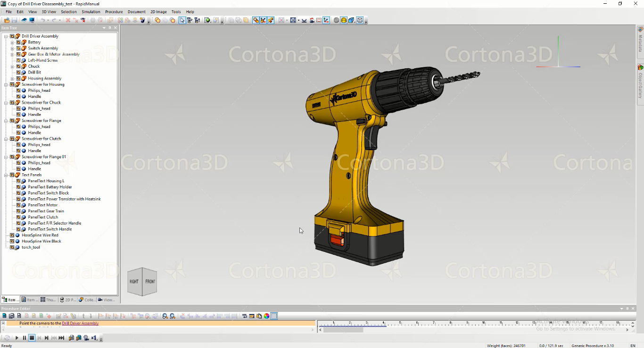Click the x1 playback speed icon
Viewport: 644px width, 348px height.
[94, 338]
